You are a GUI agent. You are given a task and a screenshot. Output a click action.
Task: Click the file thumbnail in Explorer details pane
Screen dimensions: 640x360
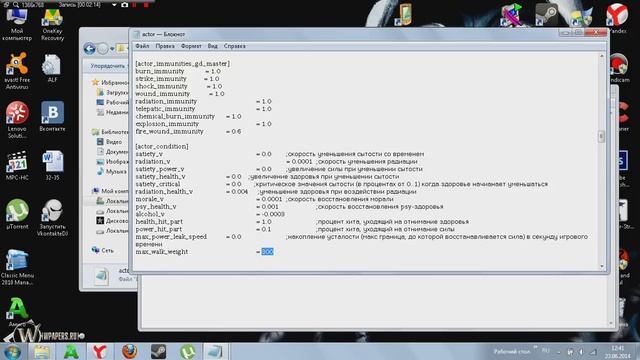click(101, 276)
